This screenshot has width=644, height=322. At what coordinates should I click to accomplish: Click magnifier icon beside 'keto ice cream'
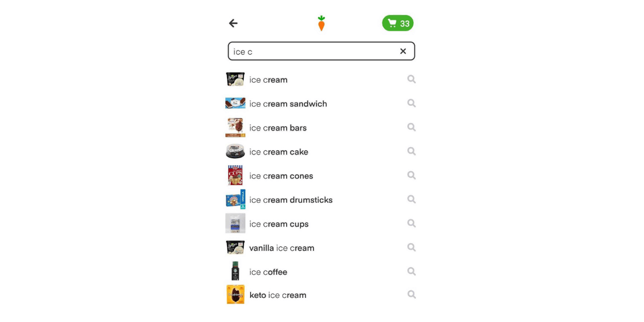pos(411,295)
